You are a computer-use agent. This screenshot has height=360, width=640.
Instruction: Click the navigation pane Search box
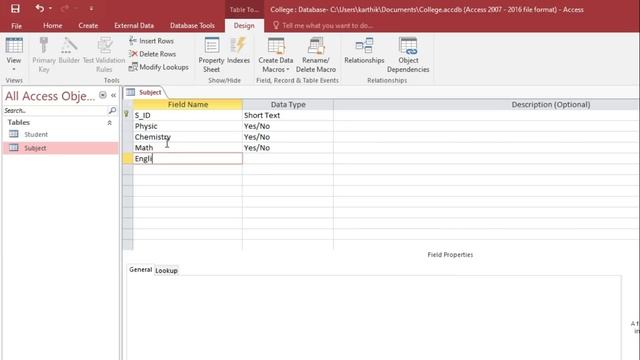pos(55,111)
